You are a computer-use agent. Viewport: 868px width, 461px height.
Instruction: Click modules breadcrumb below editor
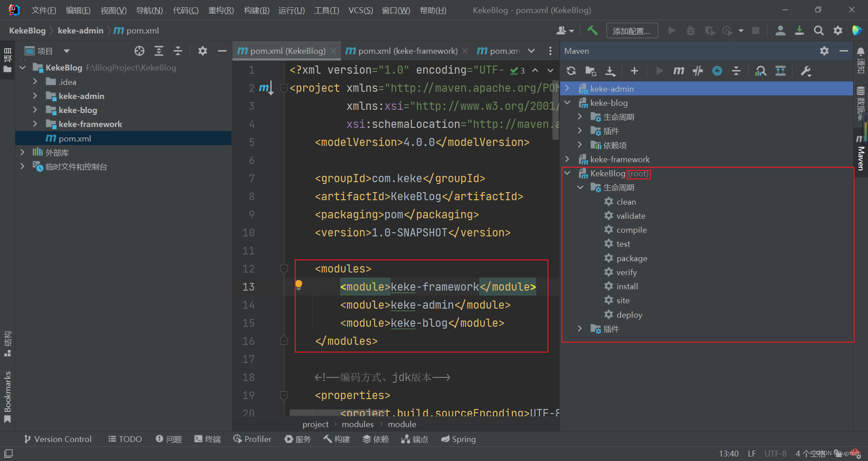pos(358,424)
